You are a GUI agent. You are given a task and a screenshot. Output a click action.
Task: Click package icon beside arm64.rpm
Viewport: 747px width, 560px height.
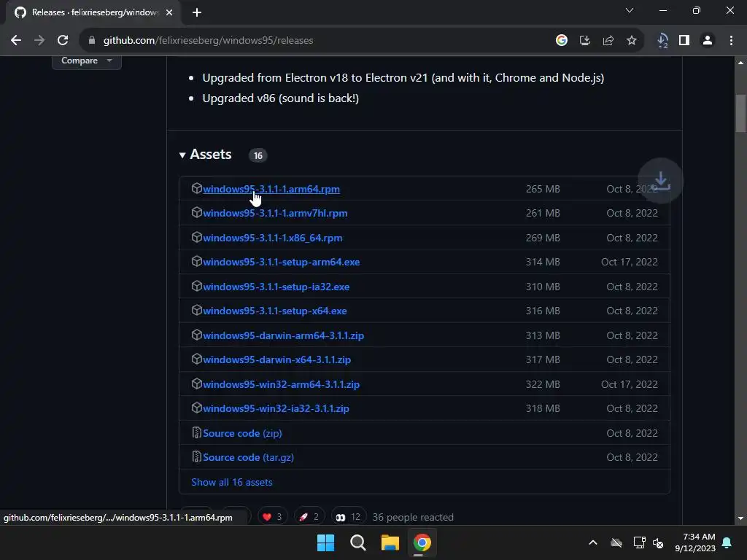coord(197,188)
